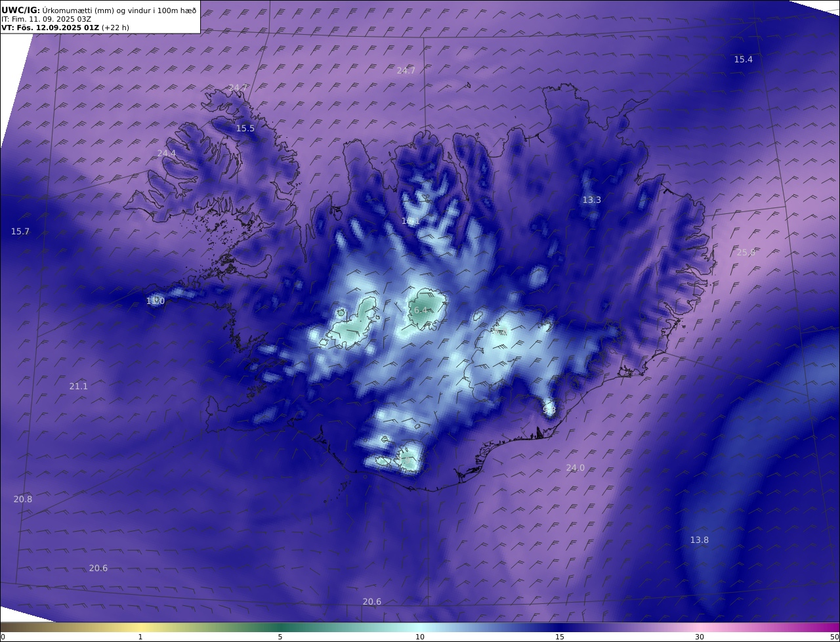Screen dimensions: 840x642
Task: Click the 20.8 value on the map
Action: (x=22, y=499)
